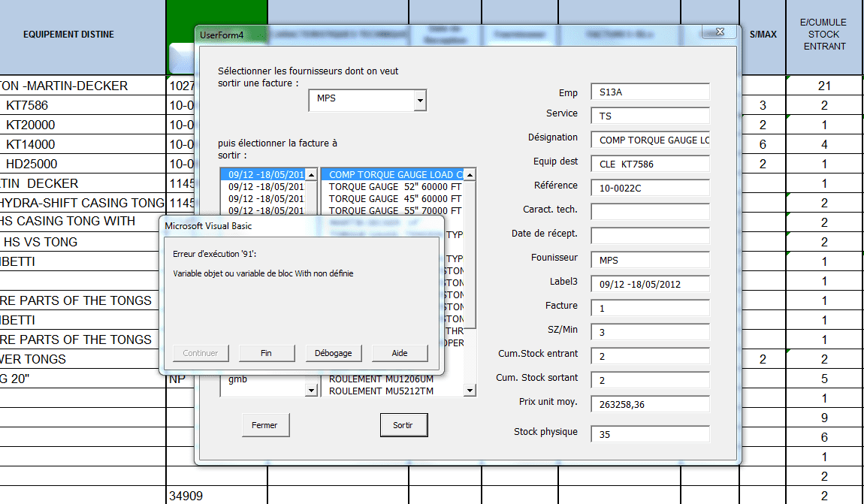Click the empty Caract. tech. field
Screen dimensions: 864x504
pos(650,212)
